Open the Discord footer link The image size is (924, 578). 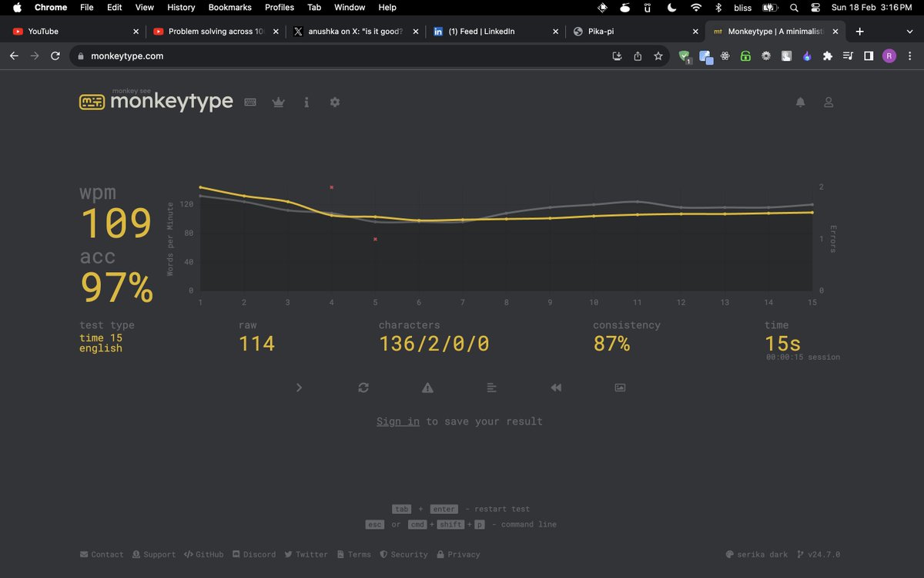(254, 554)
